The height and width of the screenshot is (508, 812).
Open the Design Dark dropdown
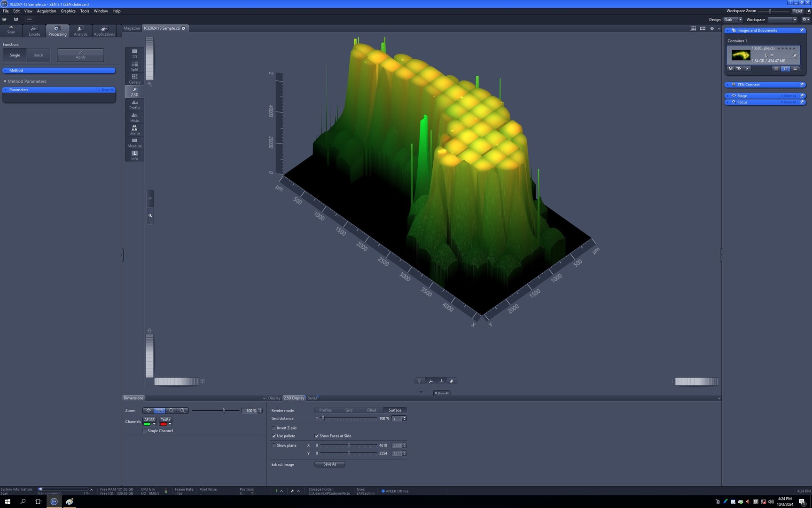click(x=732, y=20)
